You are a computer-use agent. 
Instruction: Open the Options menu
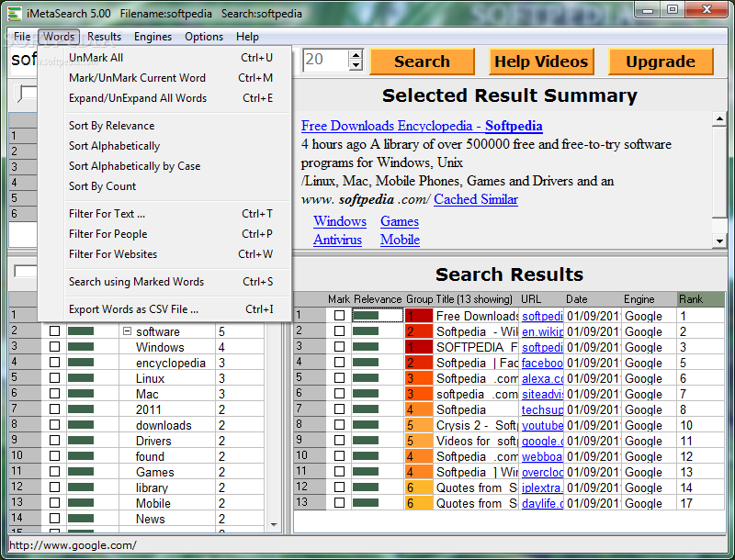[204, 37]
